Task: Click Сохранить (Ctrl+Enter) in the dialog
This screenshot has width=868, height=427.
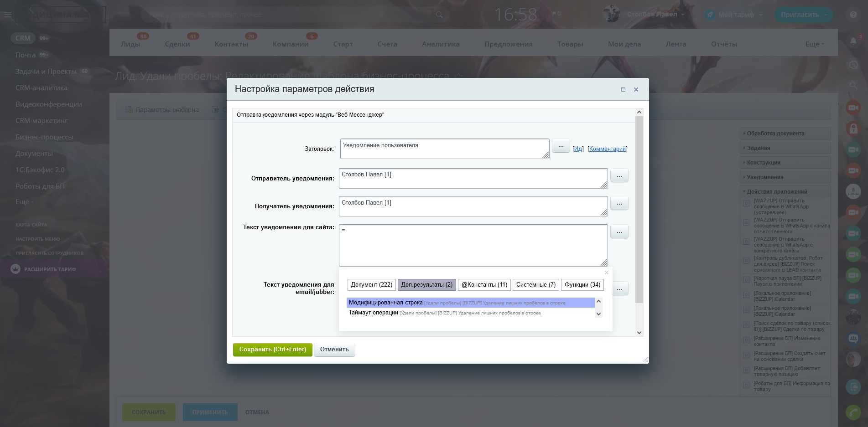Action: (x=273, y=350)
